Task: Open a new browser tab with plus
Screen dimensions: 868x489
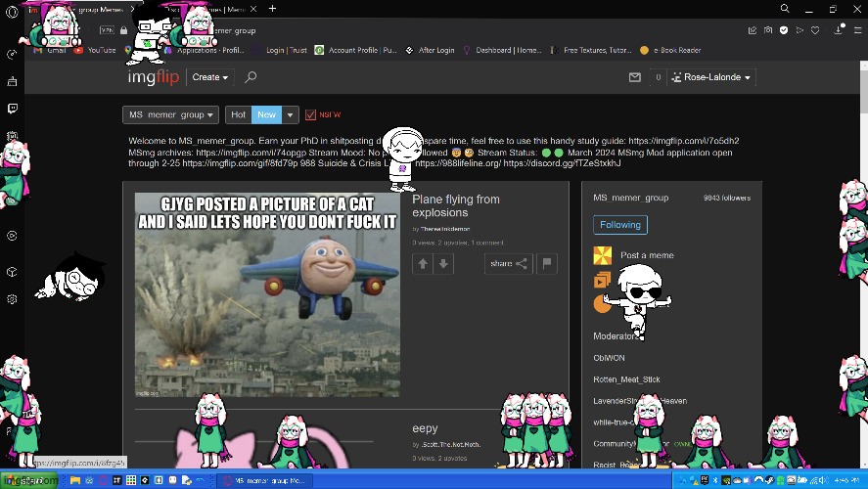Action: pos(272,8)
